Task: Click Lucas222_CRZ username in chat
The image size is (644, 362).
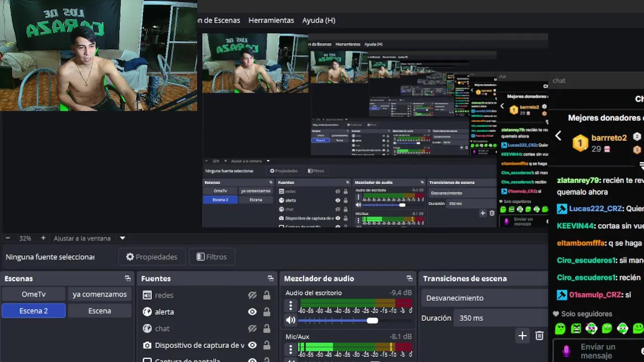Action: click(x=595, y=209)
